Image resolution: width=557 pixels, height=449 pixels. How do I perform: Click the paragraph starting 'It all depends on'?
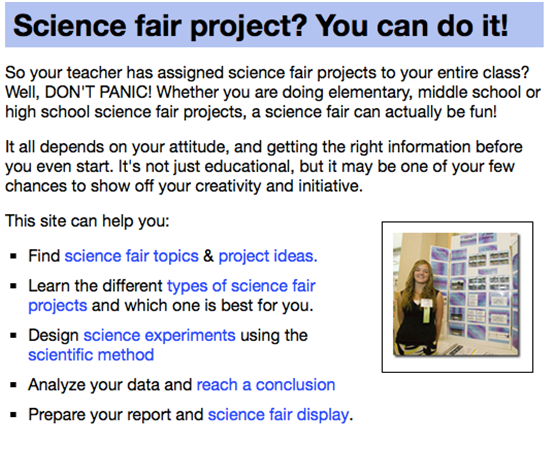264,166
